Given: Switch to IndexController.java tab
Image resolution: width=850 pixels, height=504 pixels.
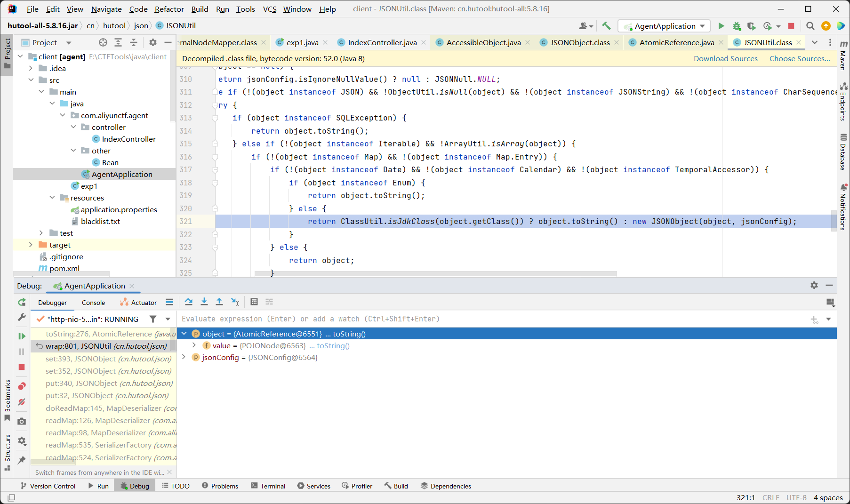Looking at the screenshot, I should (382, 42).
